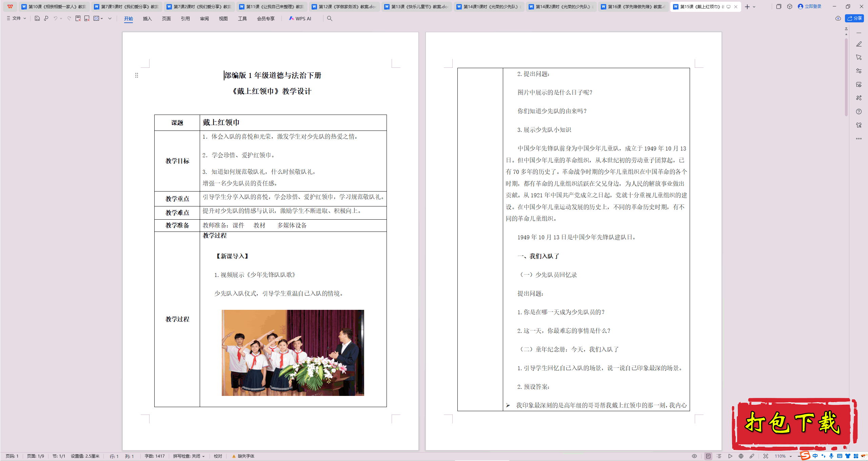The height and width of the screenshot is (461, 868).
Task: Click the 分享 share button
Action: pyautogui.click(x=854, y=18)
